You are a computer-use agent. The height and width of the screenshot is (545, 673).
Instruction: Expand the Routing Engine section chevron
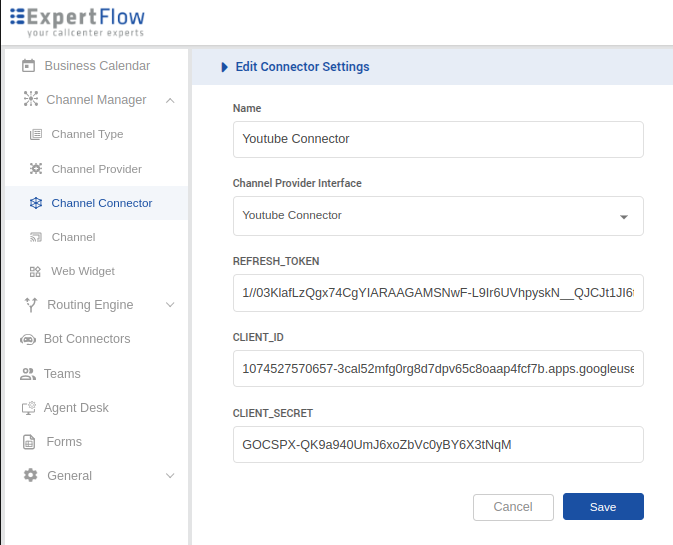[170, 305]
